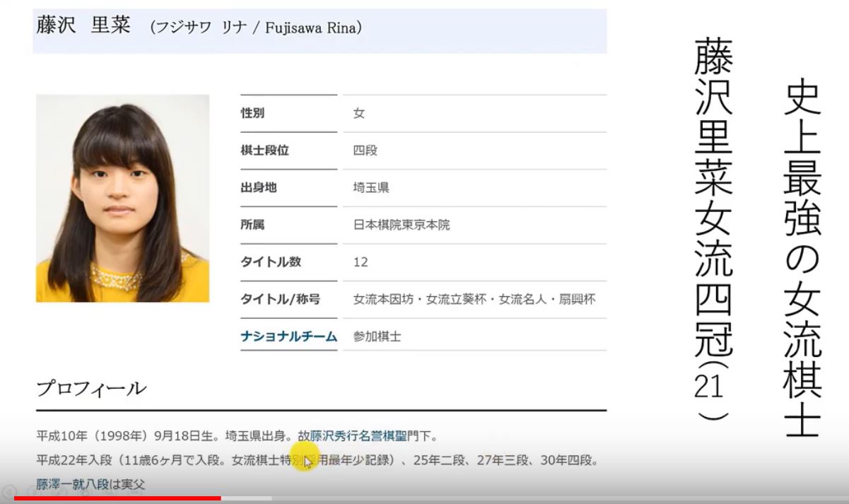Click the 所属 row label
This screenshot has height=504, width=849.
click(252, 225)
